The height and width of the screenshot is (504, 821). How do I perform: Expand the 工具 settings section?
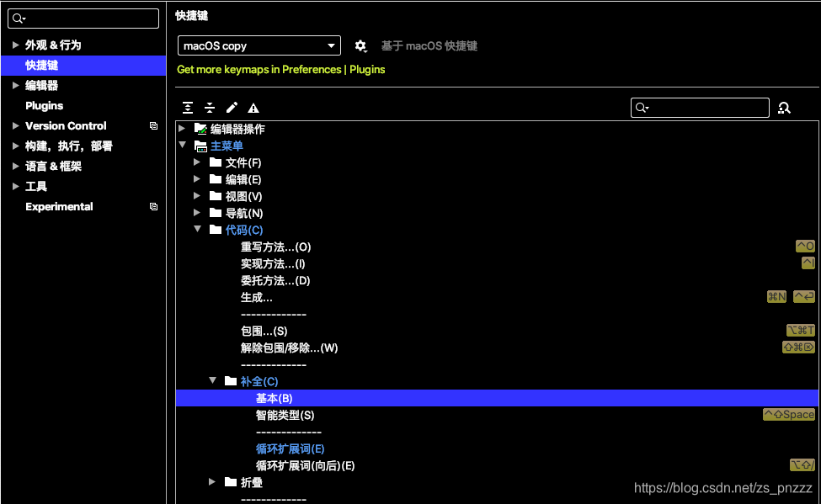pyautogui.click(x=16, y=186)
